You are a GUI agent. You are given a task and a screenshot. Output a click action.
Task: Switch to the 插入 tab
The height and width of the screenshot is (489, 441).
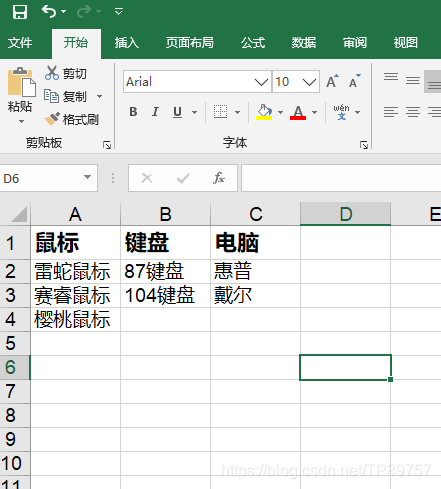point(127,43)
